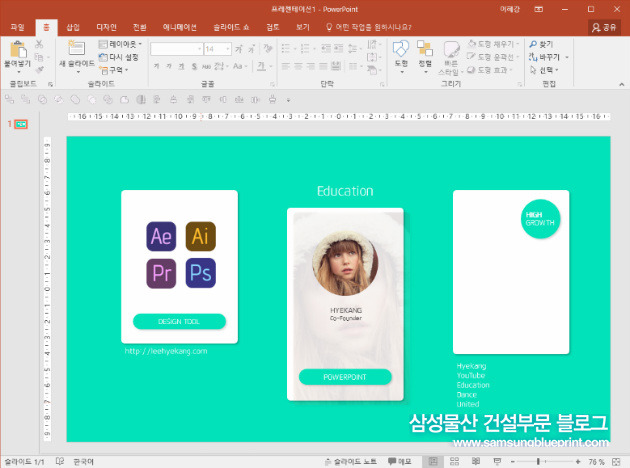The height and width of the screenshot is (468, 630).
Task: Click the DESIGN TOOL button on slide
Action: click(179, 321)
